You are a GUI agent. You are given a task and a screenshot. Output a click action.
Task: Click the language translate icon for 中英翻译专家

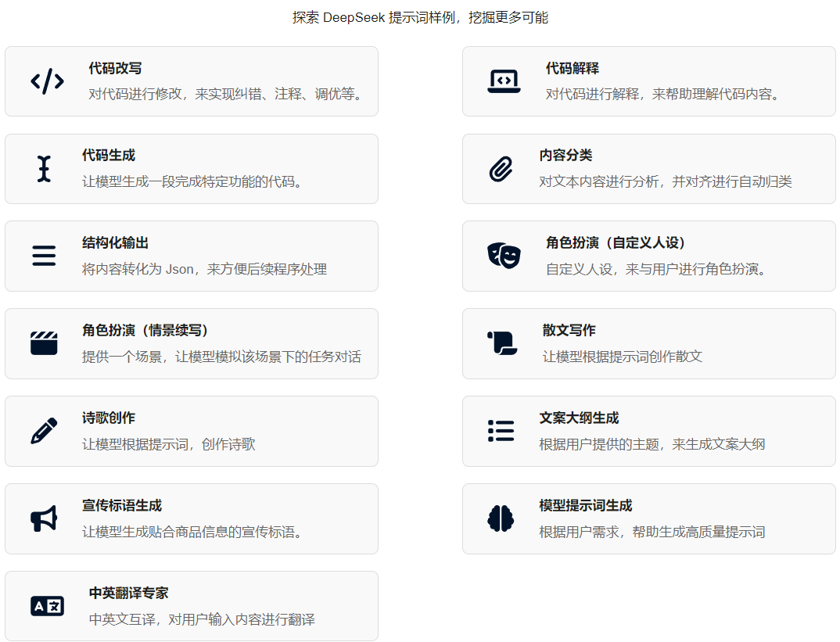tap(47, 606)
